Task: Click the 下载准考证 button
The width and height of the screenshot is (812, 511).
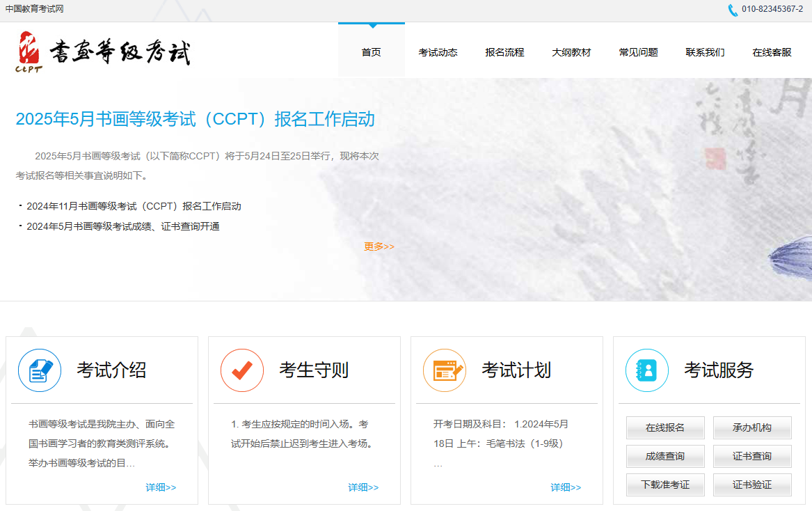Action: [x=665, y=485]
